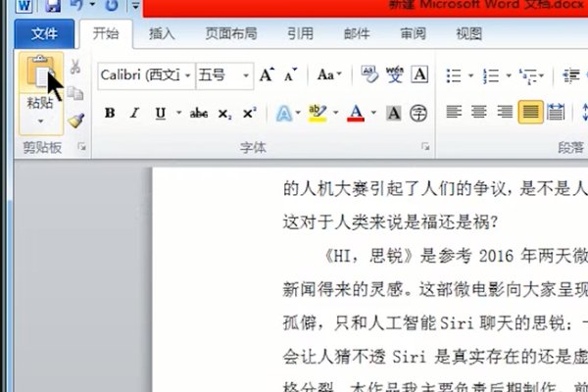Click Shrink Font button
The width and height of the screenshot is (588, 392).
click(290, 75)
